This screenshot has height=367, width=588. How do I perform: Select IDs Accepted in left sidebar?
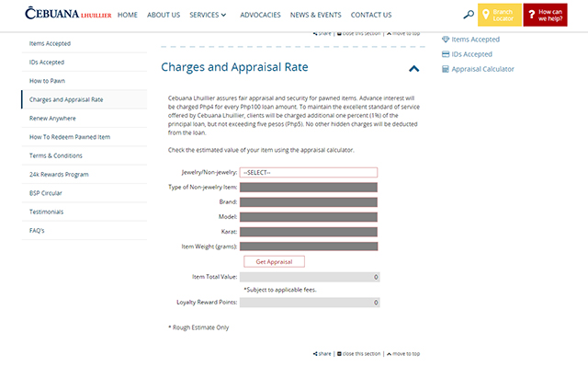tap(85, 63)
